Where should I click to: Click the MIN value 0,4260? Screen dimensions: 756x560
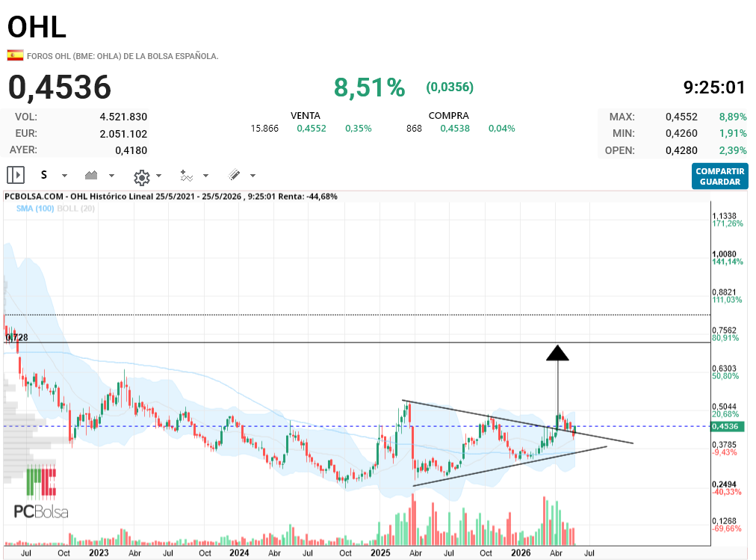[x=681, y=133]
